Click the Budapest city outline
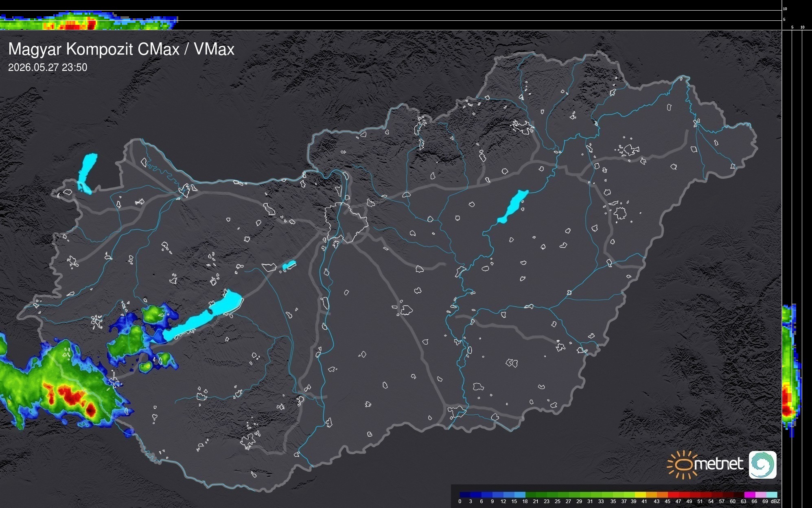812x508 pixels. click(x=346, y=223)
